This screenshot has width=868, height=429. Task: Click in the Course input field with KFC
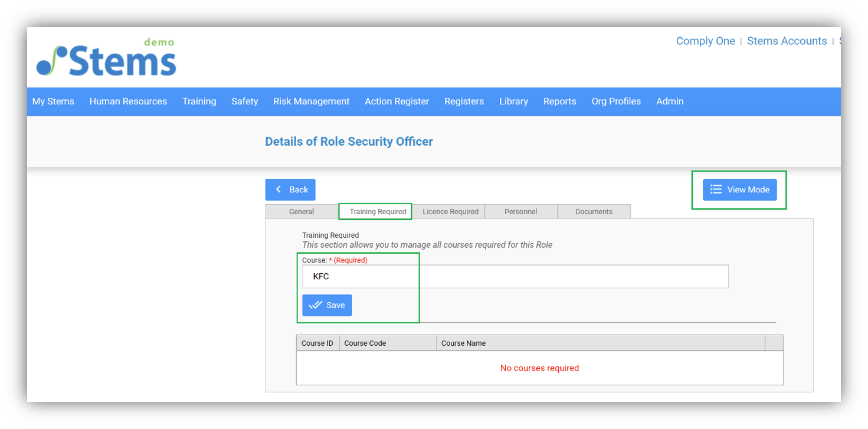(x=515, y=276)
